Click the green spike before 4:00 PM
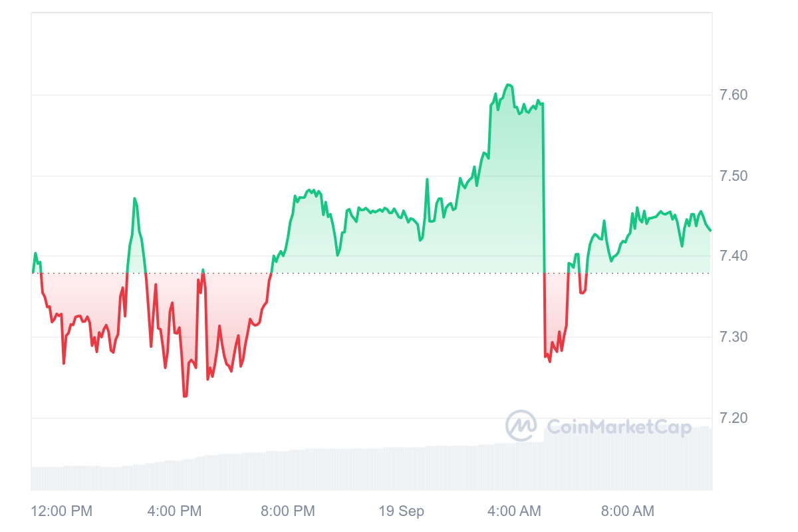 [135, 199]
